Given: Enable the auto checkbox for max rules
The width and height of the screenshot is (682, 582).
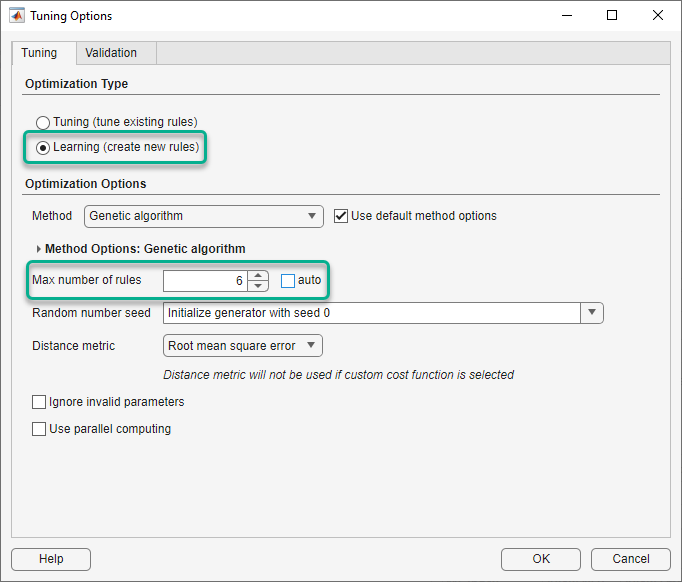Looking at the screenshot, I should (x=288, y=281).
